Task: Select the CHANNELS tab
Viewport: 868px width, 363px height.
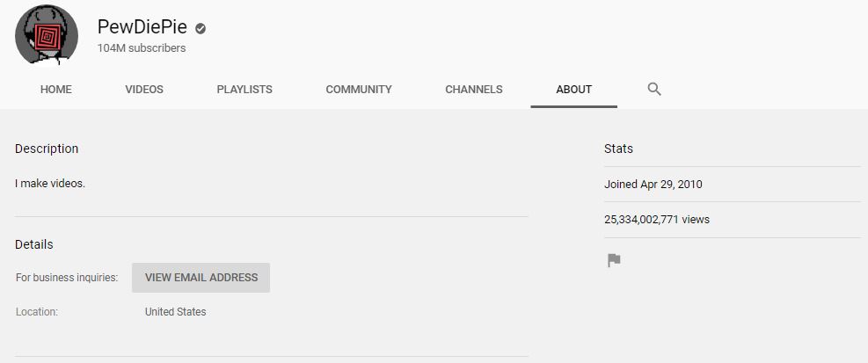Action: [474, 90]
